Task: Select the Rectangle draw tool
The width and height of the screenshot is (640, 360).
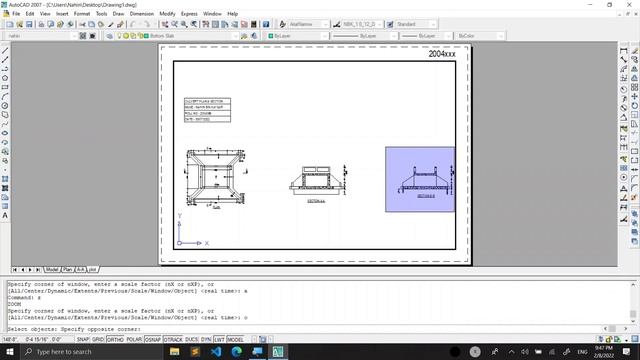Action: click(x=5, y=87)
